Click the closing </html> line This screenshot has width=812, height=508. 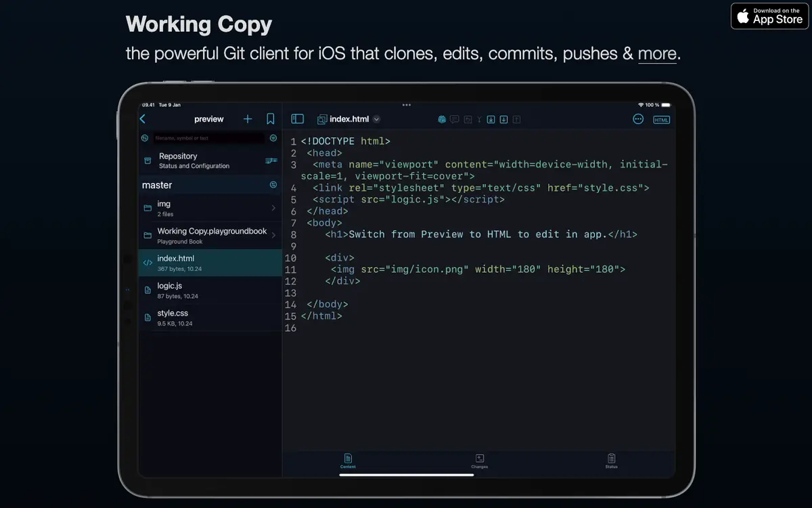321,316
